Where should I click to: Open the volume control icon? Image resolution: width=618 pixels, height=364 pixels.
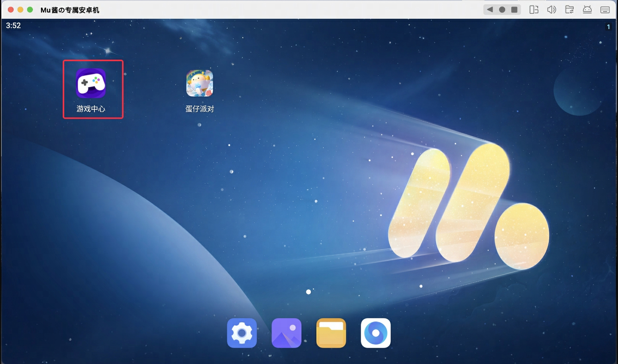coord(552,10)
